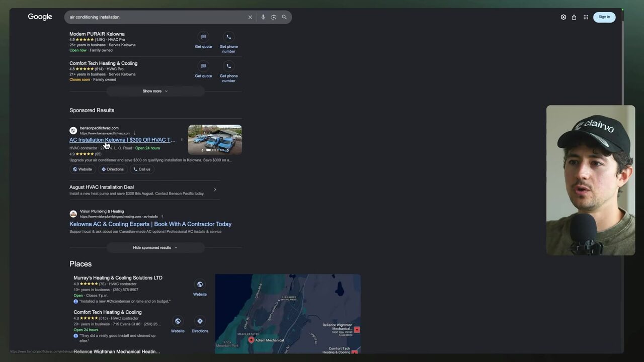
Task: Open Murray's Heating & Cooling Solutions LTD listing
Action: (x=118, y=278)
